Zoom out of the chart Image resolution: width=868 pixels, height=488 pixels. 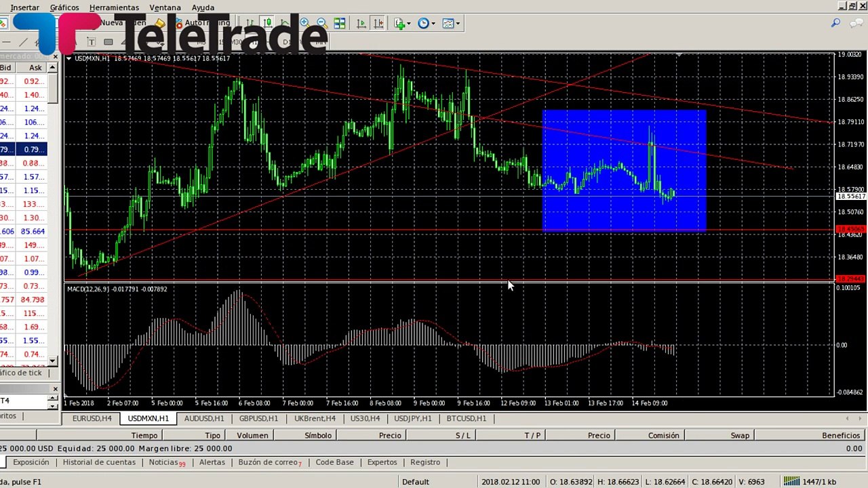click(322, 23)
